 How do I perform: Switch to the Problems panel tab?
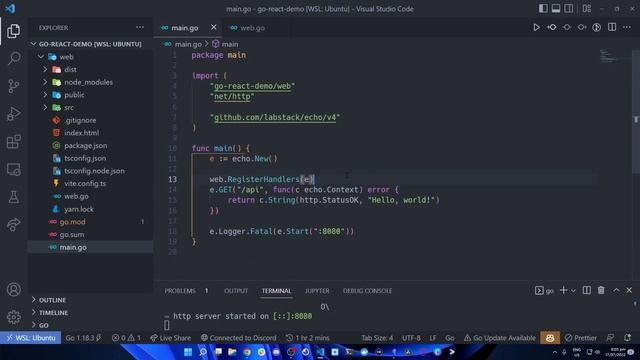point(180,291)
